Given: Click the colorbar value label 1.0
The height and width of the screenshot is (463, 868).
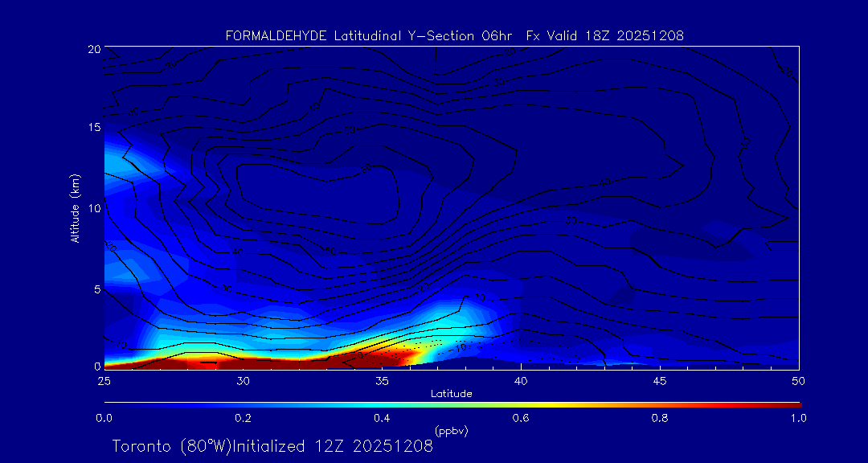Looking at the screenshot, I should pos(798,418).
